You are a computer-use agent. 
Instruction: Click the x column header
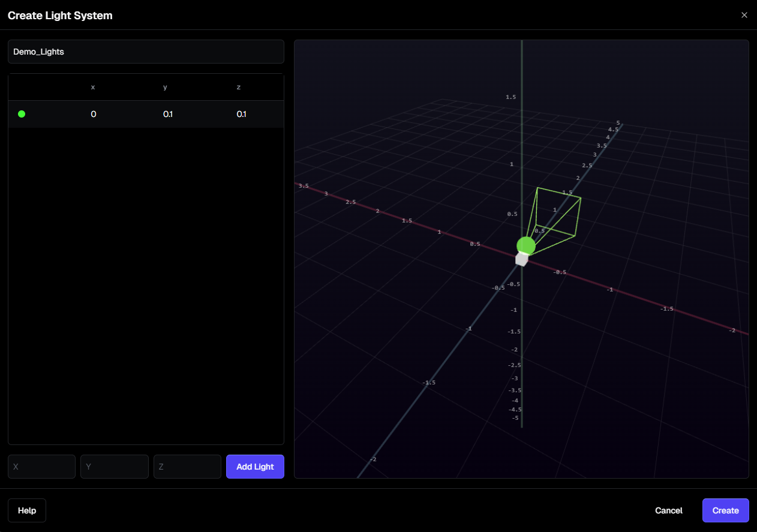coord(93,87)
